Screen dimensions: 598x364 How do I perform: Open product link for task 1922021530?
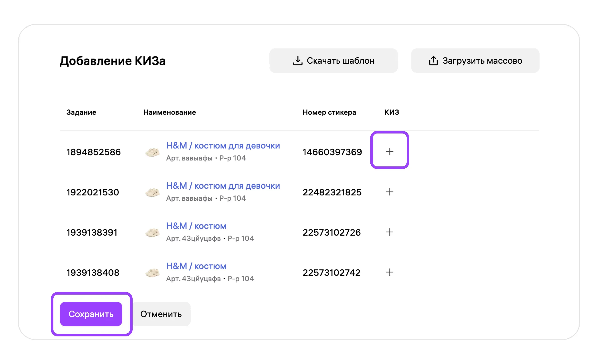click(x=223, y=186)
